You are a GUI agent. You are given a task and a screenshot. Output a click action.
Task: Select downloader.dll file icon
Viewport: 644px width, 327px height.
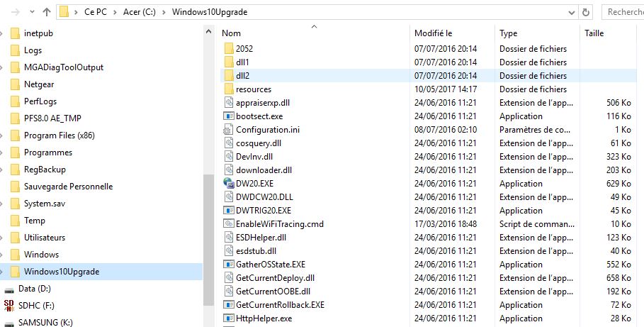(x=229, y=170)
